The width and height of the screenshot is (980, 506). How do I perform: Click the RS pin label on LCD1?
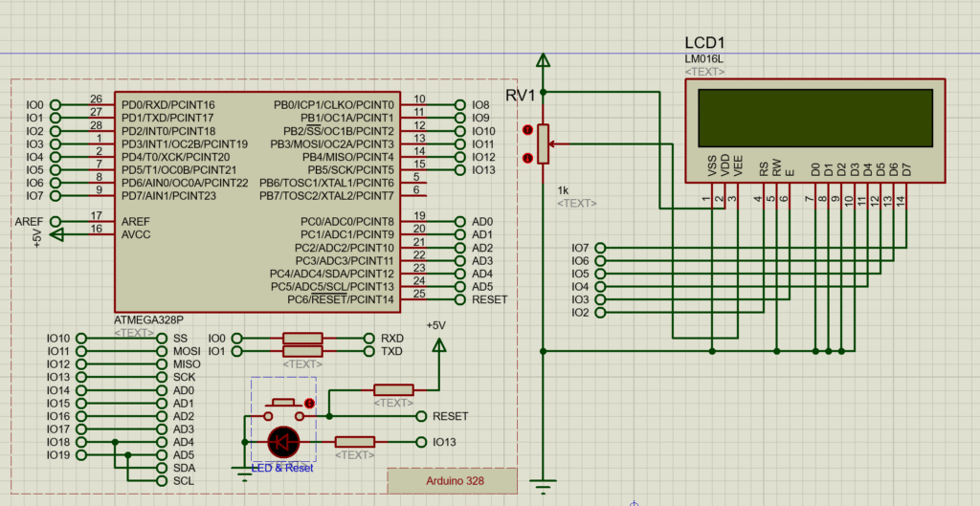click(764, 169)
